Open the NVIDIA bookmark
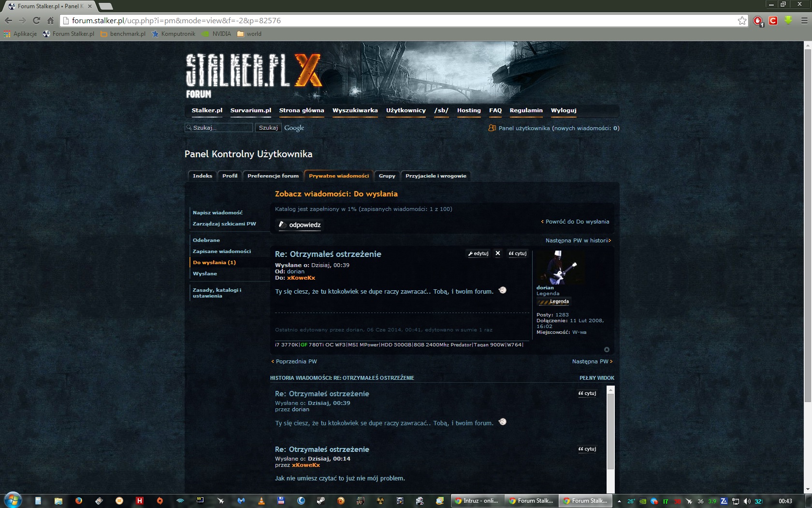 [217, 34]
